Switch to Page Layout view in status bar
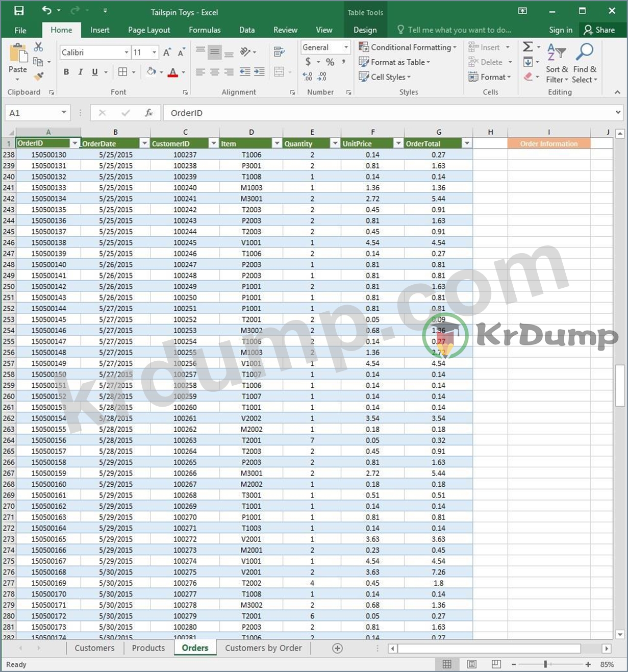This screenshot has height=672, width=628. [x=472, y=664]
